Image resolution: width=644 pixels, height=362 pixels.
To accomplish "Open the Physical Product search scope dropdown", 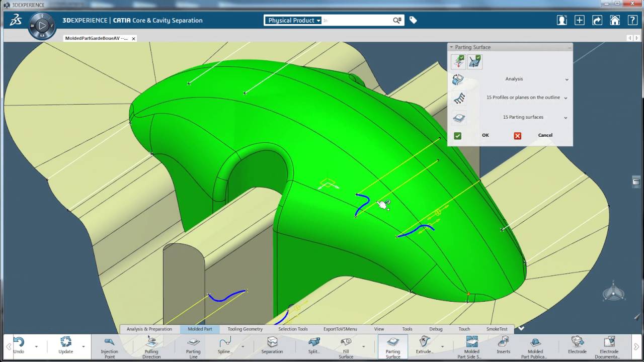I will pyautogui.click(x=293, y=21).
